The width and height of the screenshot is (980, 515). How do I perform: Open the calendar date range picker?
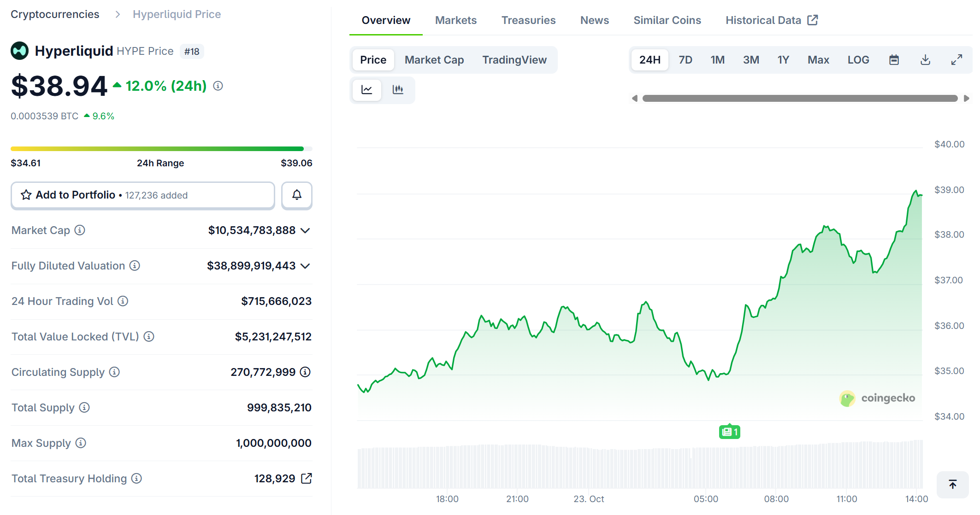pos(894,60)
